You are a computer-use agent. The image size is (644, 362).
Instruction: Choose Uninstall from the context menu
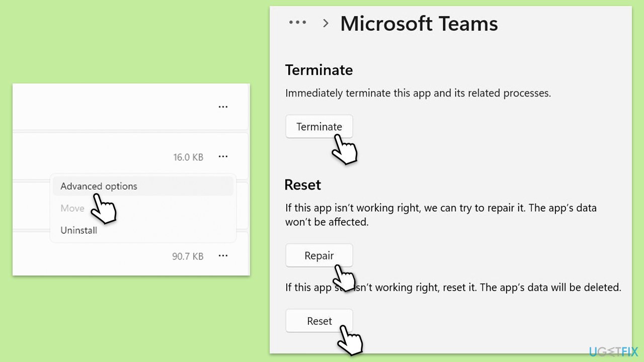[78, 230]
